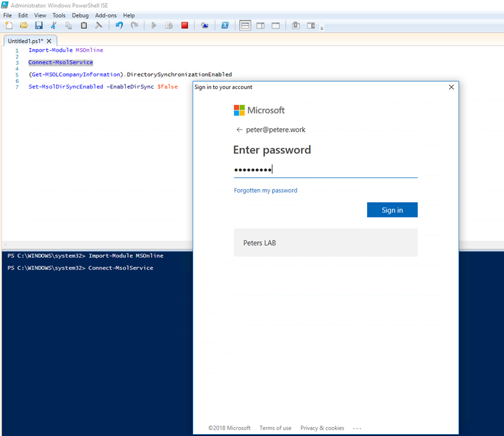Select the Untitled1.ps1 script tab
The height and width of the screenshot is (436, 504).
(26, 41)
